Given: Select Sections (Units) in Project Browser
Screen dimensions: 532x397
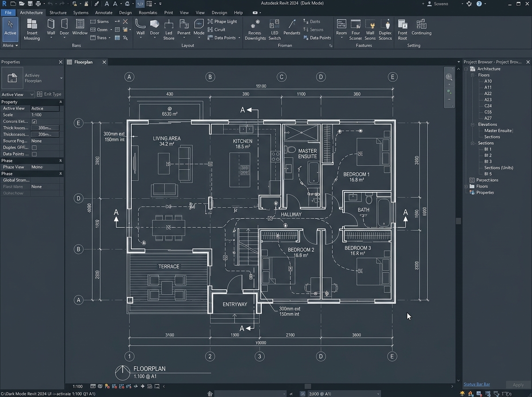Looking at the screenshot, I should pyautogui.click(x=499, y=168).
